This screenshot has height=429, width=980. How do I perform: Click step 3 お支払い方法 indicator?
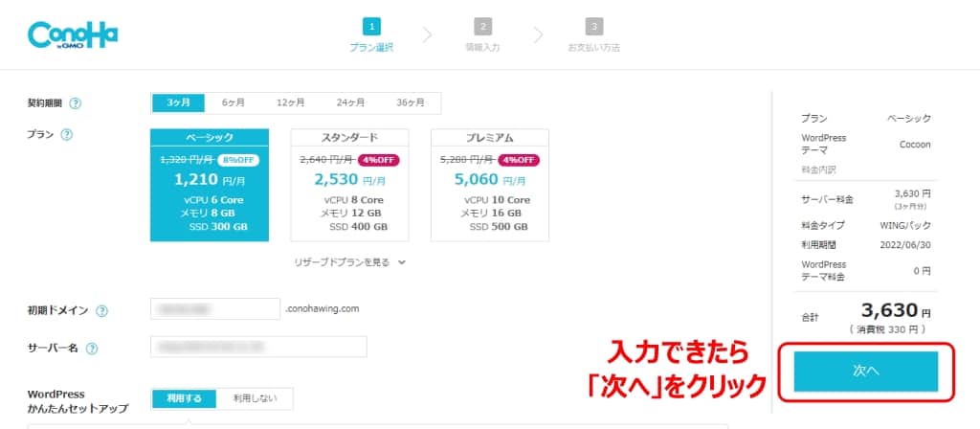tap(593, 35)
